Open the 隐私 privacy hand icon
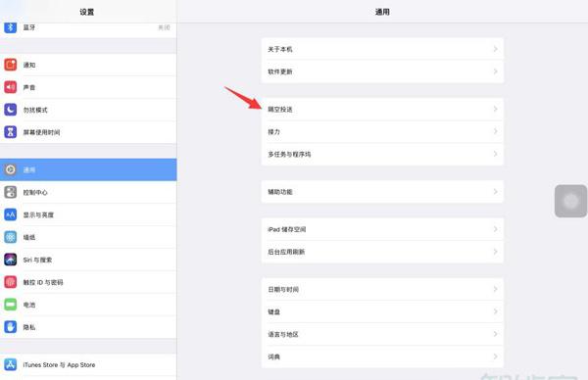 pos(11,327)
